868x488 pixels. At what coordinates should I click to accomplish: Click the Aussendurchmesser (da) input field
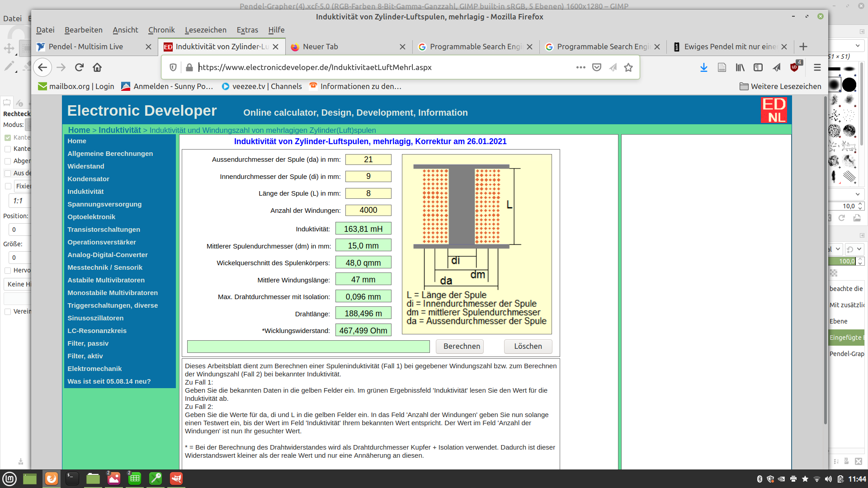[368, 160]
